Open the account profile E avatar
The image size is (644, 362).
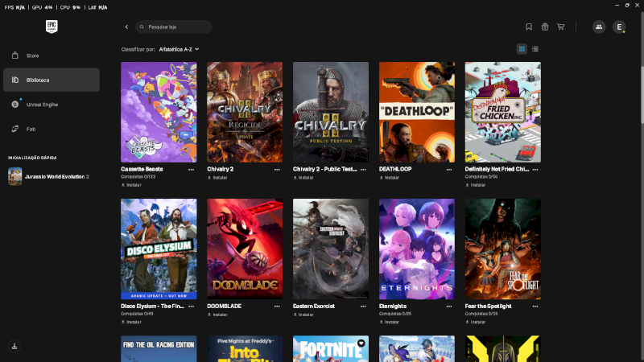pyautogui.click(x=619, y=27)
